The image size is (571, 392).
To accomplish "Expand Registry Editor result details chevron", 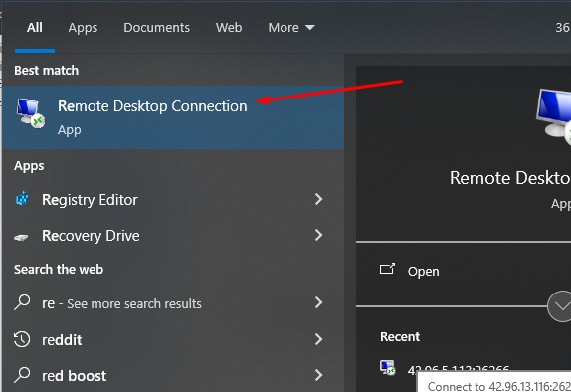I will 318,199.
